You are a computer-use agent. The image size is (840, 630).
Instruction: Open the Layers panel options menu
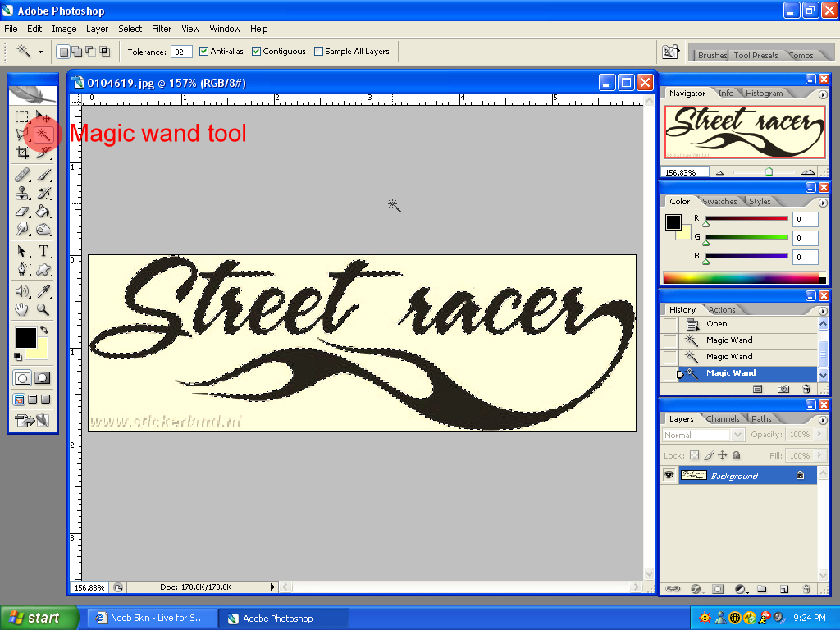pos(823,420)
